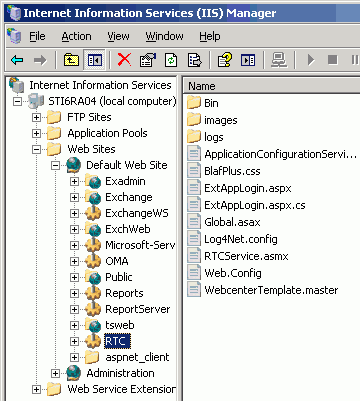The height and width of the screenshot is (401, 360).
Task: Select BlafPlus.css file
Action: point(232,171)
